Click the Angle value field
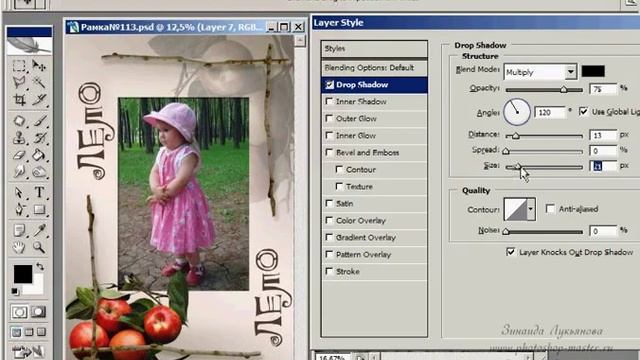640x360 pixels. pyautogui.click(x=550, y=112)
